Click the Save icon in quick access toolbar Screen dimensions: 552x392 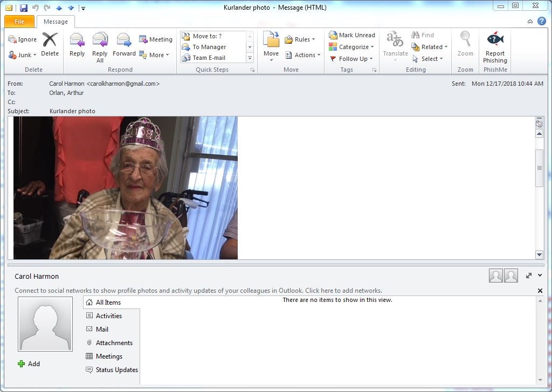24,8
